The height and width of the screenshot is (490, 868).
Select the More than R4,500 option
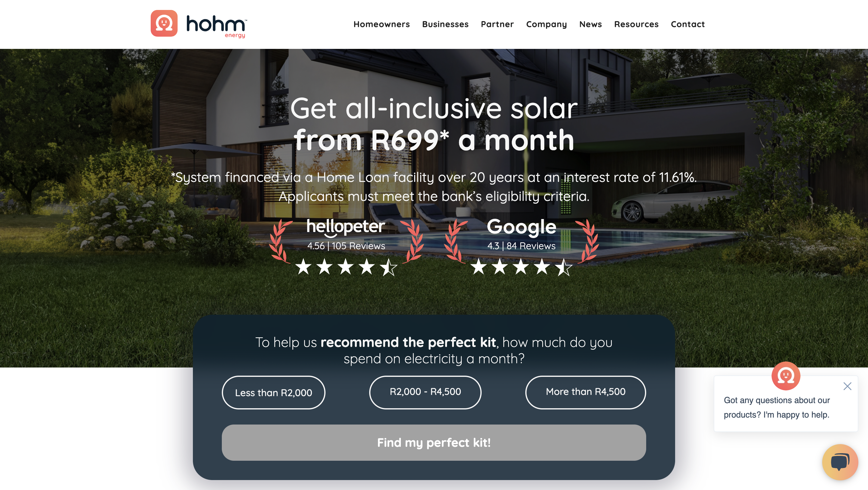click(x=585, y=392)
